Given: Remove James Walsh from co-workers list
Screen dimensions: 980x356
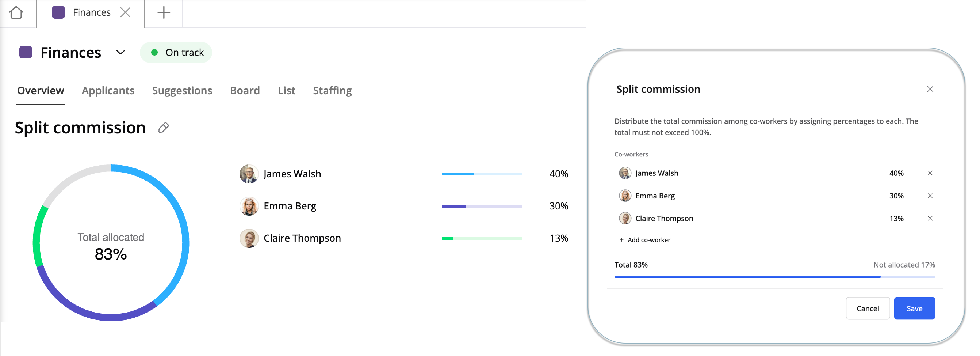Looking at the screenshot, I should [930, 173].
